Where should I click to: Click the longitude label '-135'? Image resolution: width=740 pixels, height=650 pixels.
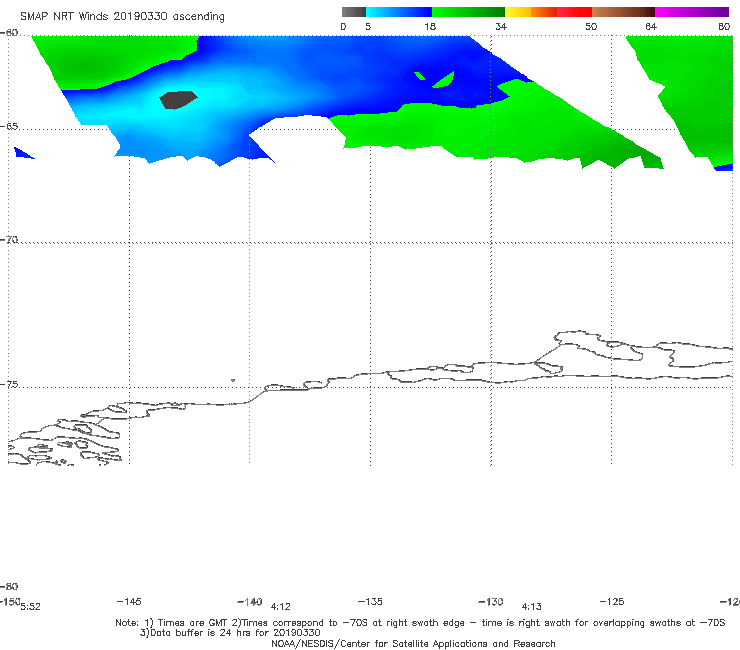[x=370, y=601]
